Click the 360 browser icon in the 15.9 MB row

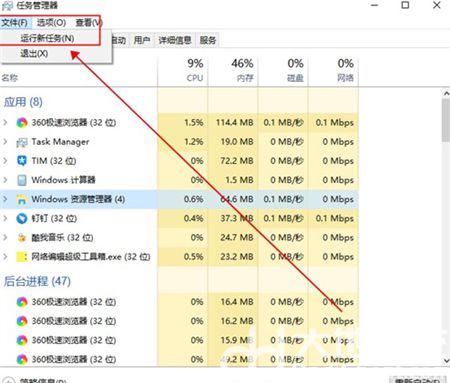pyautogui.click(x=22, y=340)
